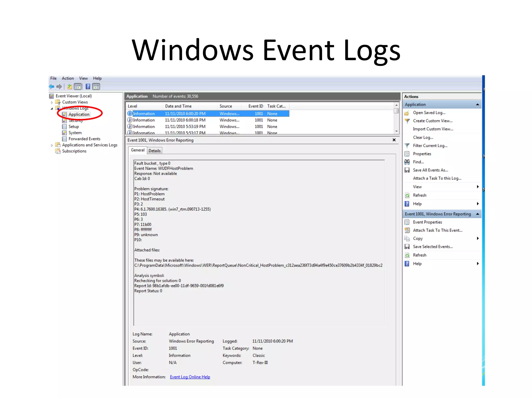Screen dimensions: 532x399
Task: Click the Show/Hide Action Pane toolbar icon
Action: [96, 87]
